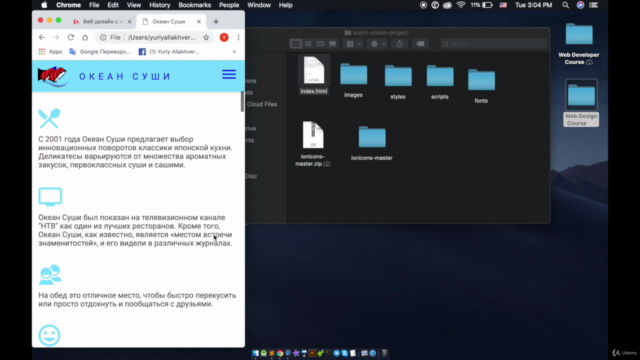Click the Cloud Files sidebar item in Finder
The width and height of the screenshot is (640, 360).
pos(262,104)
